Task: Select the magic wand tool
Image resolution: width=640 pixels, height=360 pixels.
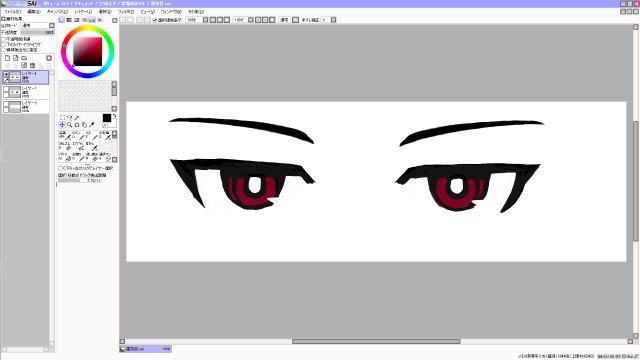Action: pos(77,118)
